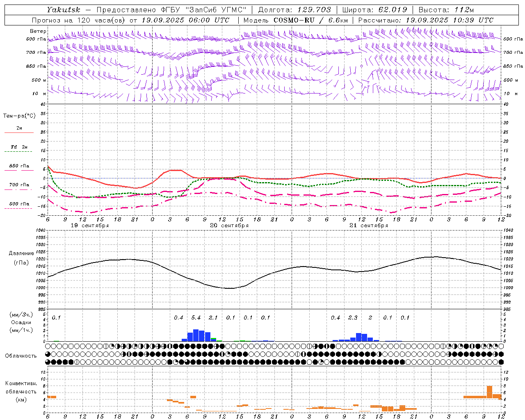The width and height of the screenshot is (525, 420).
Task: Click the Широта: 62.019 value
Action: 375,9
